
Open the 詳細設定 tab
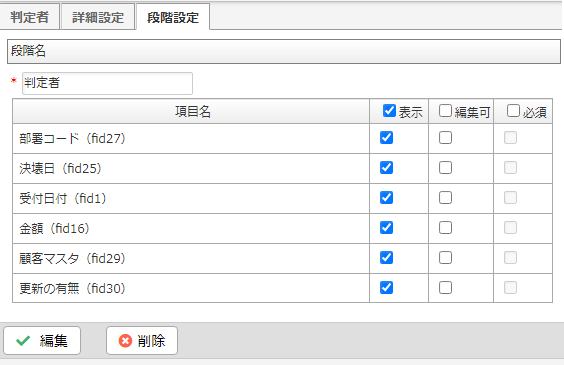(x=98, y=17)
